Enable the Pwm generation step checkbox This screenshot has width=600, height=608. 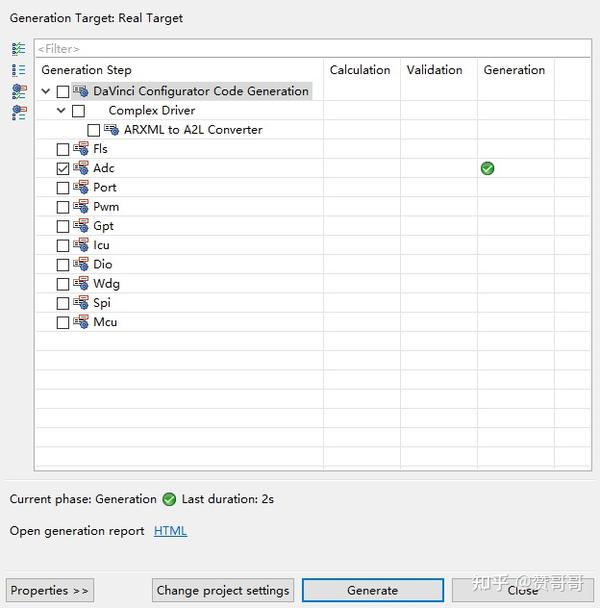point(63,207)
